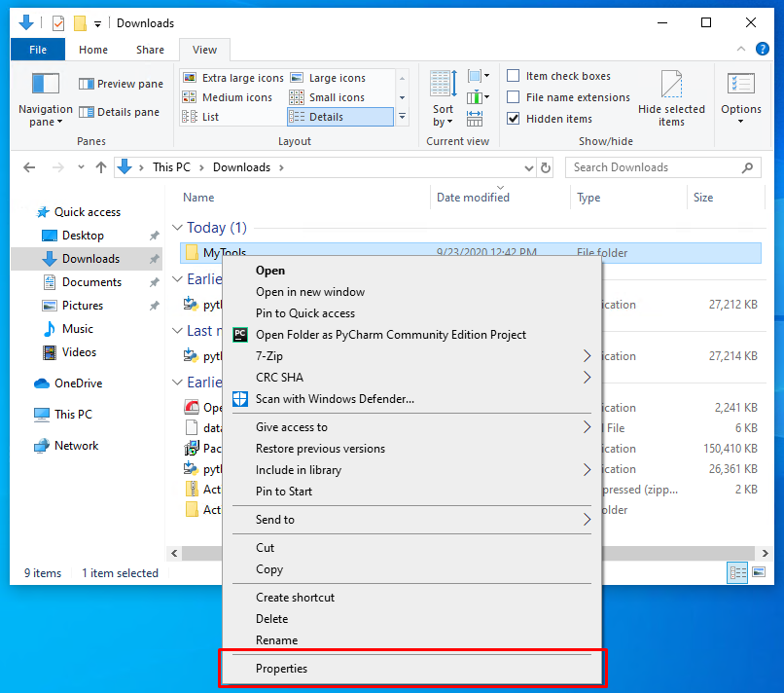Click Size all columns to fit icon

tap(475, 119)
